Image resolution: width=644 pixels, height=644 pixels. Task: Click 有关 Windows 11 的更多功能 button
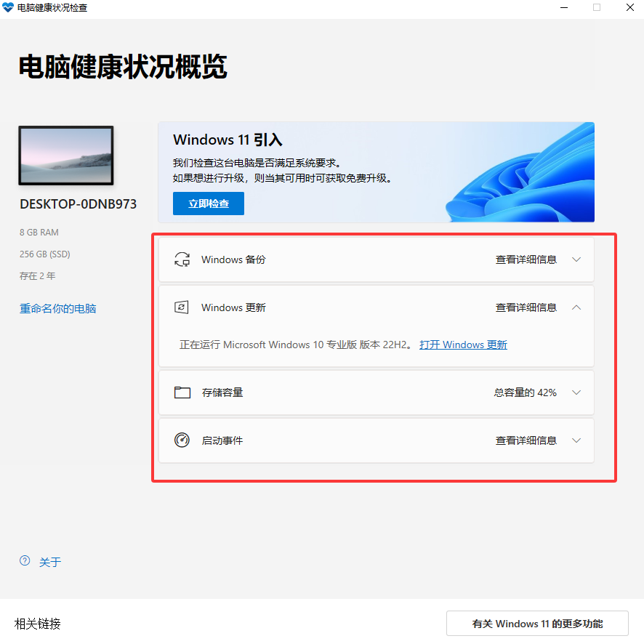click(537, 624)
